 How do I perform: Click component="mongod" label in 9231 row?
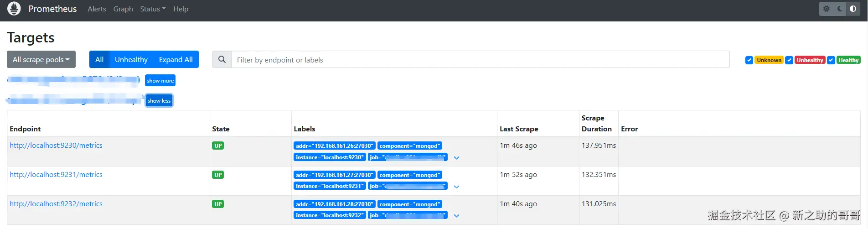[x=410, y=175]
